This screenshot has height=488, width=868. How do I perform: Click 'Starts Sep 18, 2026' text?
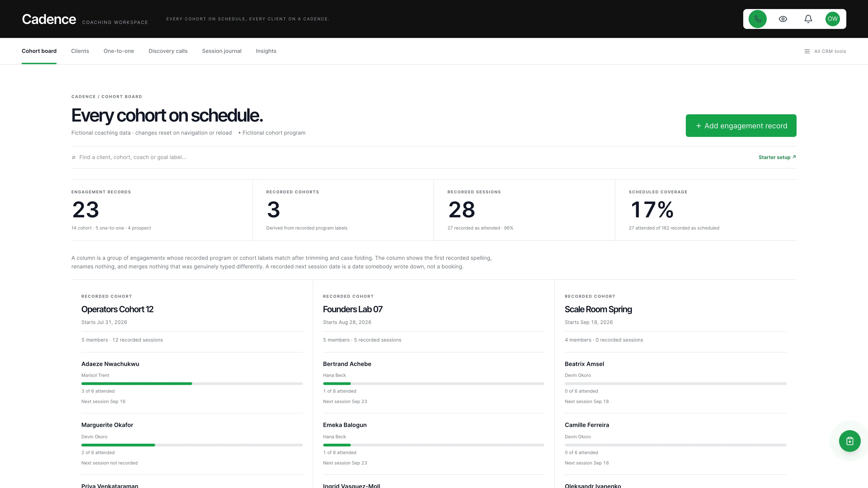click(589, 322)
